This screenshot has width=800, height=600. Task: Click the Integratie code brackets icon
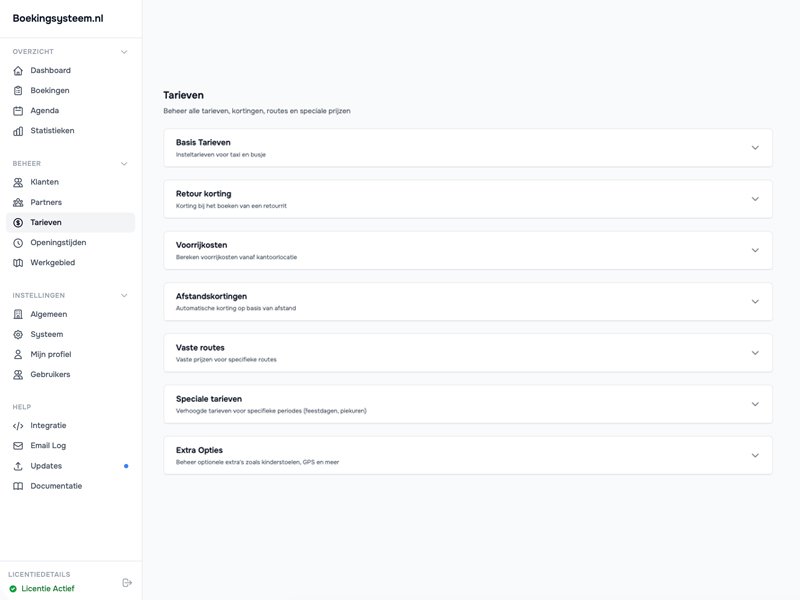[x=16, y=425]
